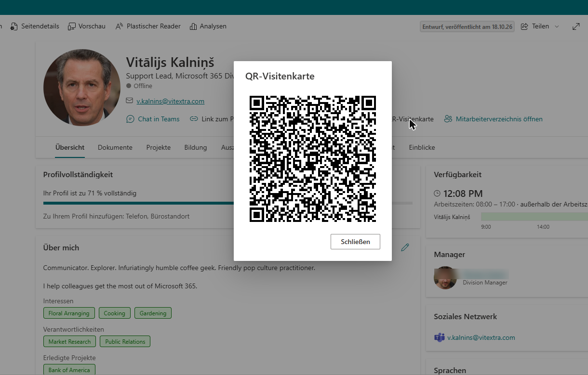The image size is (588, 375).
Task: Open email link v.kalnins@vitextra.com under name
Action: 171,101
